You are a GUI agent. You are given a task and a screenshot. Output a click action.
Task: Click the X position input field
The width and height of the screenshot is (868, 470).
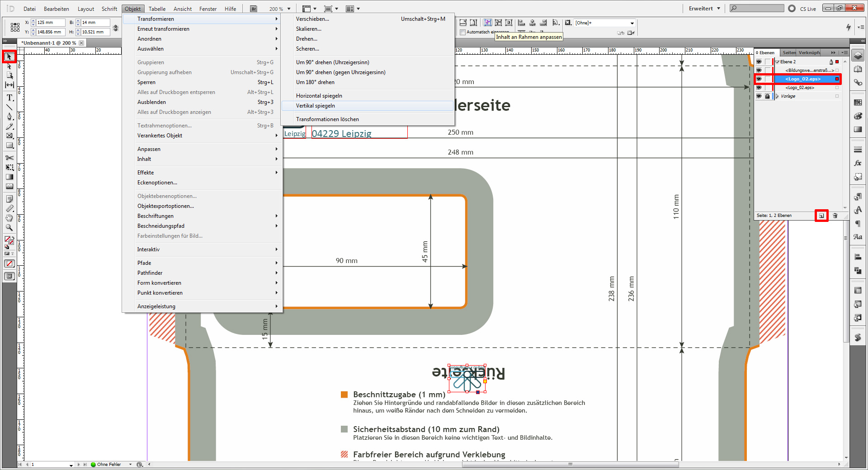[50, 23]
